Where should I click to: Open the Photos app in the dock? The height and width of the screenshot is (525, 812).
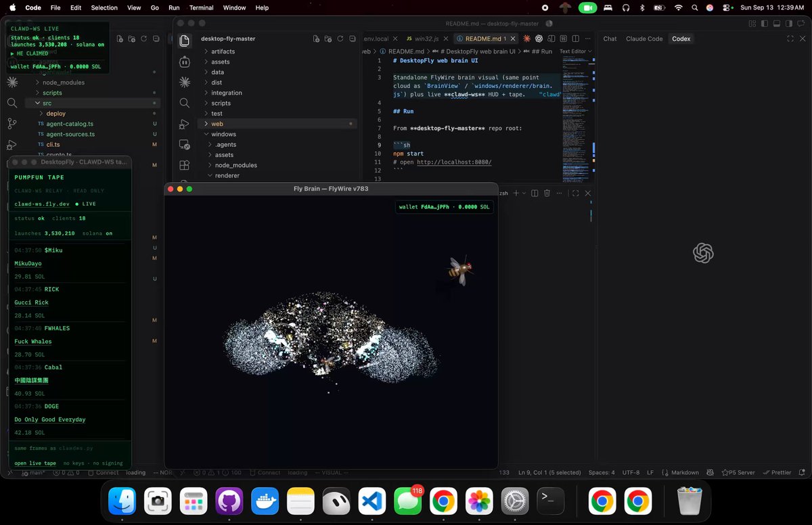click(479, 501)
